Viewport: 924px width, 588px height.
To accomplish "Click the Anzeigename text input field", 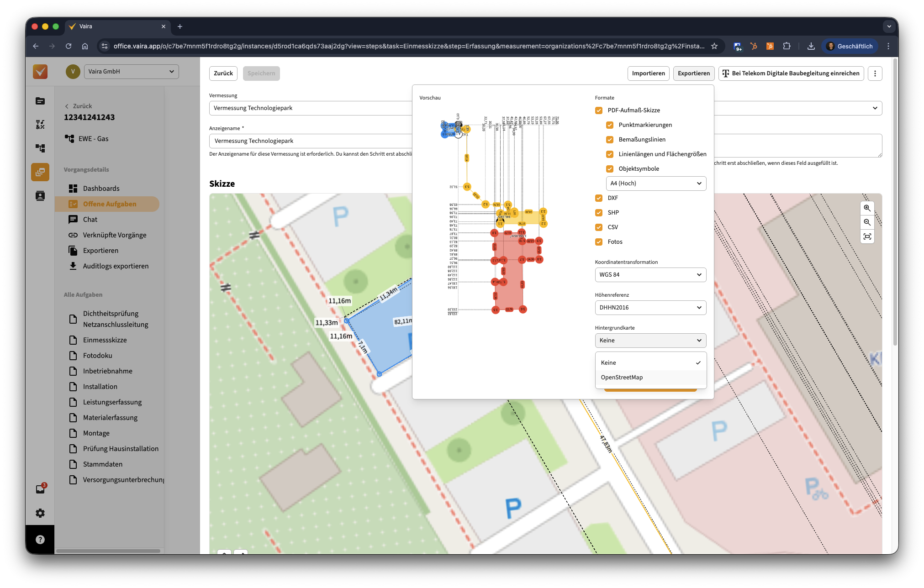I will coord(311,141).
